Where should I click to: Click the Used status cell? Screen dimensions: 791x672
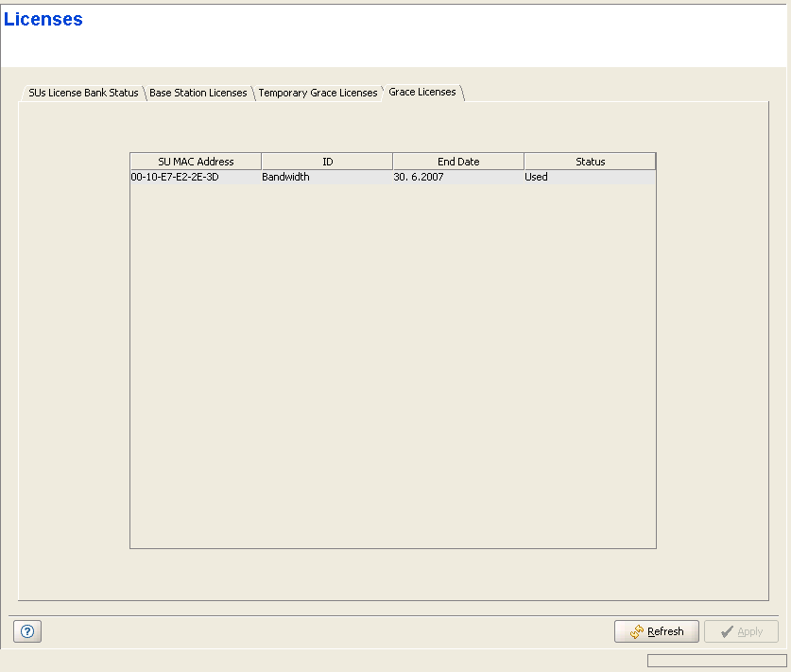[x=537, y=177]
